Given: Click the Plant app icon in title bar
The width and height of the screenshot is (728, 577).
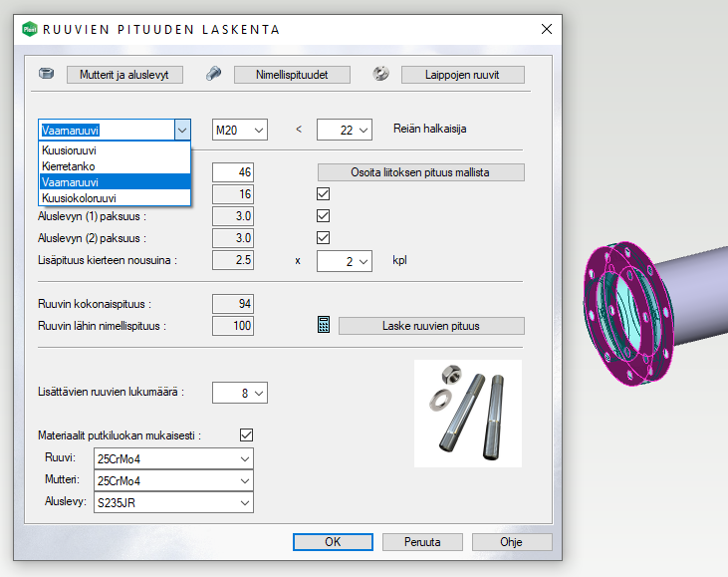Looking at the screenshot, I should [29, 29].
